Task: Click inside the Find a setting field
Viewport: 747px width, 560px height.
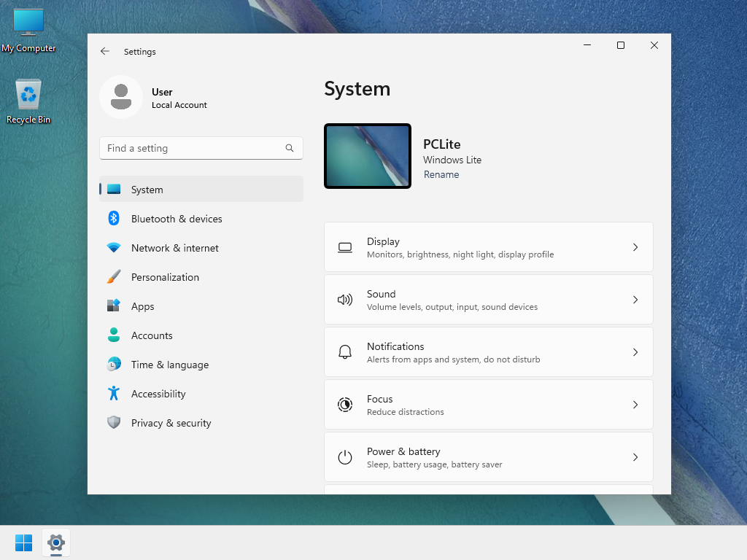Action: pyautogui.click(x=190, y=148)
